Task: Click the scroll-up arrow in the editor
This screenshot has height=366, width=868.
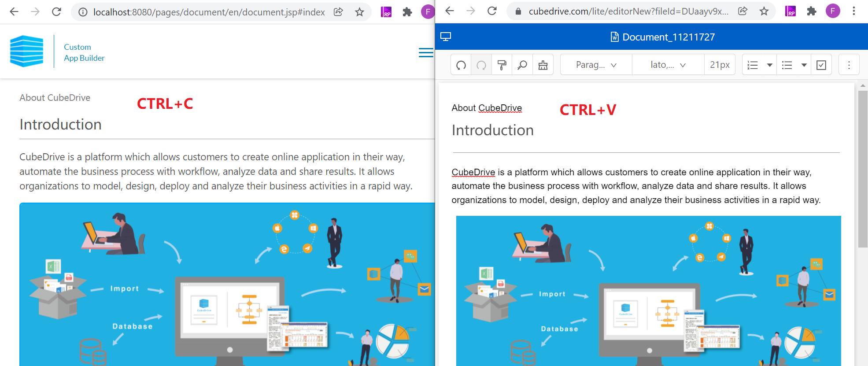Action: coord(863,85)
